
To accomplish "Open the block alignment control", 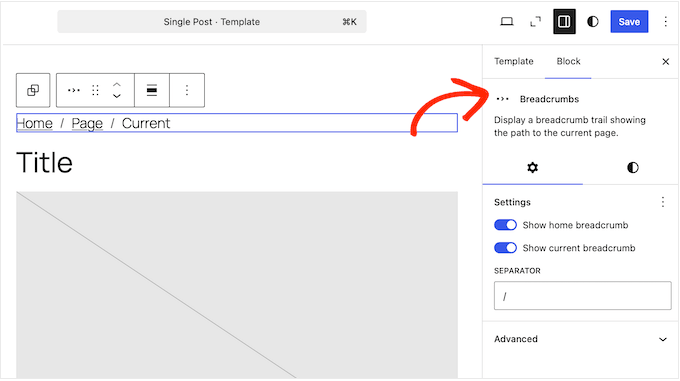I will pyautogui.click(x=152, y=90).
